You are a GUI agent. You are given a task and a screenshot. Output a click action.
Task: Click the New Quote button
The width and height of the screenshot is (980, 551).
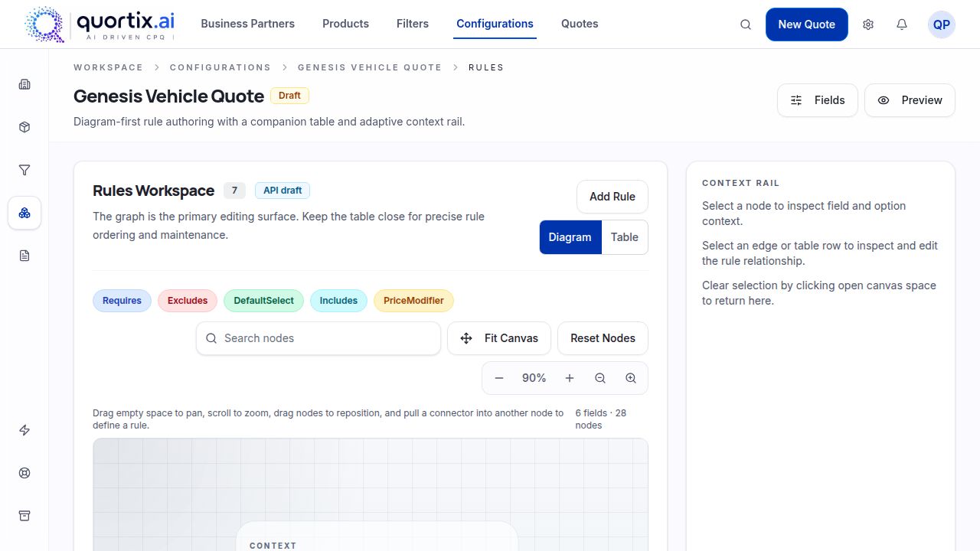pos(806,24)
